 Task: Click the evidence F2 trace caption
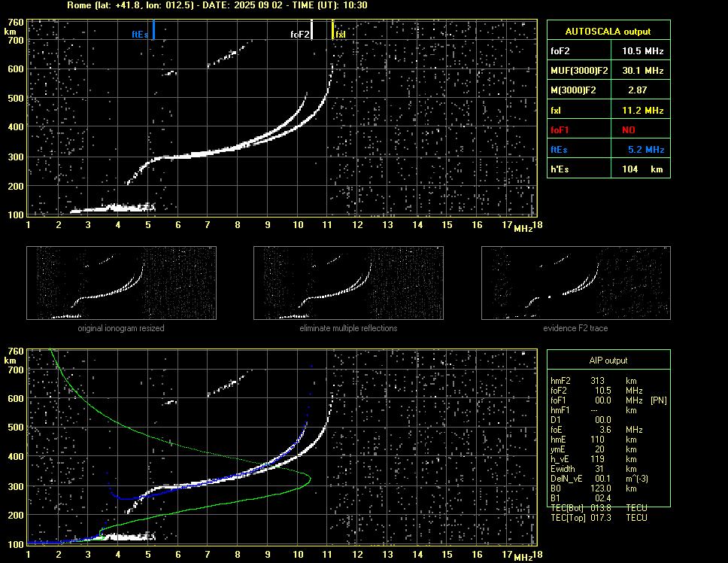(576, 328)
